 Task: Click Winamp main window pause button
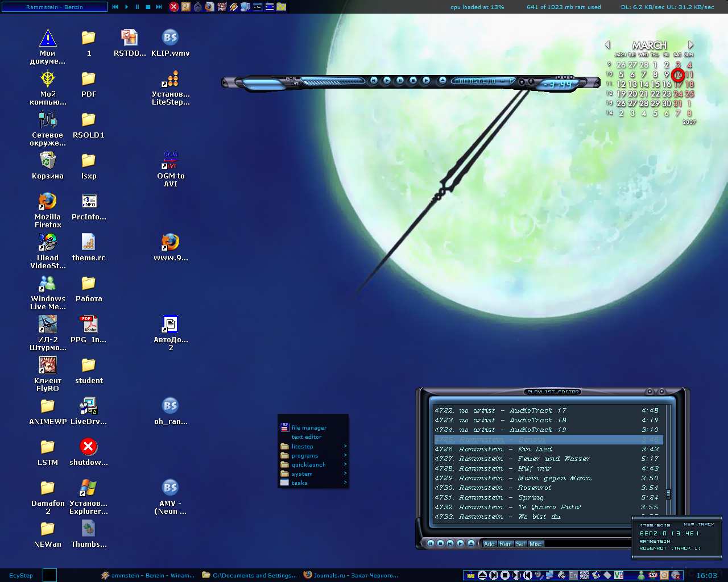coord(400,81)
